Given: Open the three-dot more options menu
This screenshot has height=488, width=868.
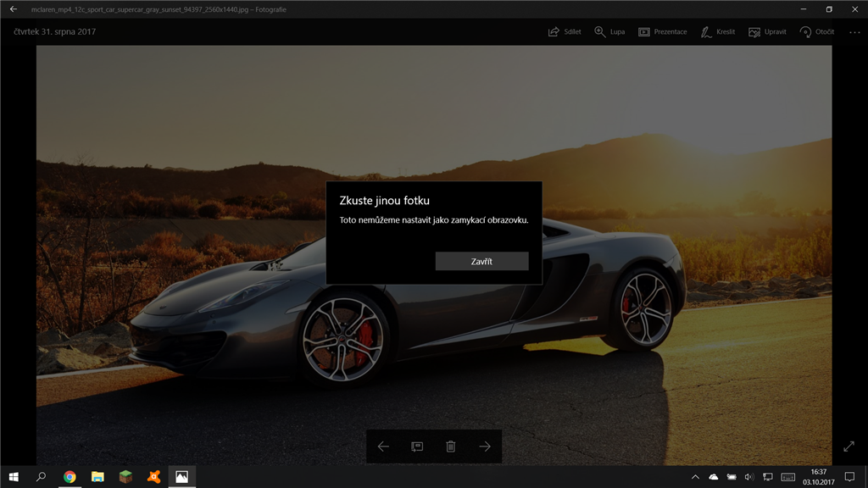Looking at the screenshot, I should click(x=854, y=32).
